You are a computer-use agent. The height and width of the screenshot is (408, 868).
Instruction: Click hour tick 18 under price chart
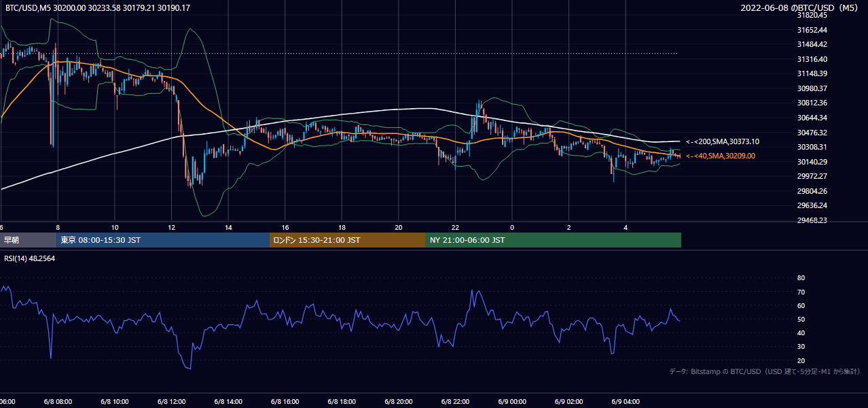click(x=342, y=227)
